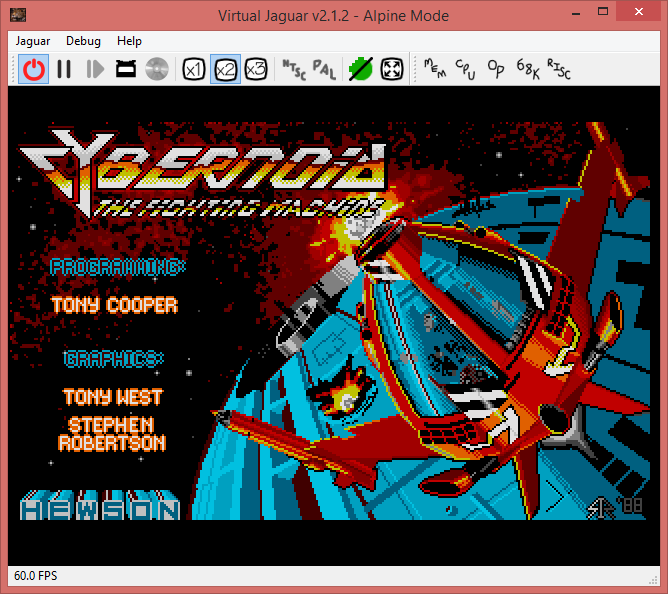
Task: Select the x2 zoom mode
Action: click(x=225, y=69)
